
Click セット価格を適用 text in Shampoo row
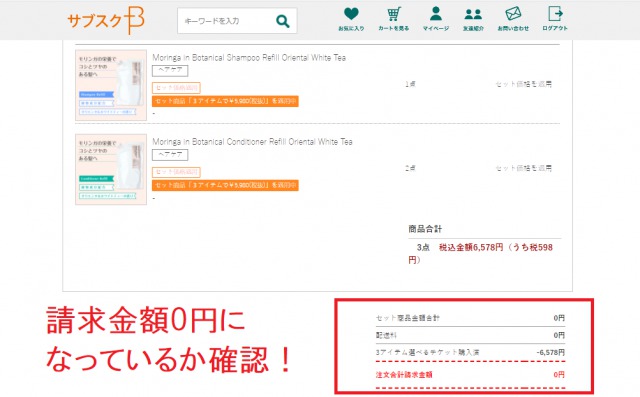tap(524, 84)
